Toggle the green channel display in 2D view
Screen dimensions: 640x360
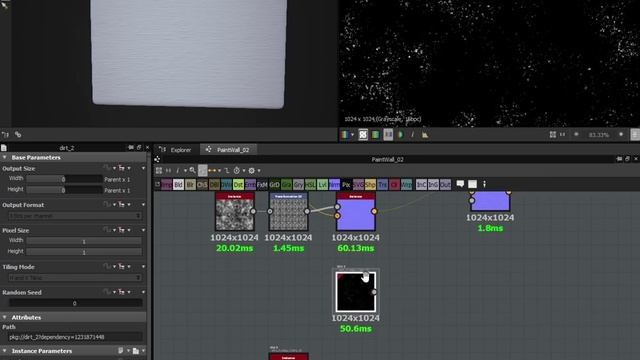pos(376,134)
